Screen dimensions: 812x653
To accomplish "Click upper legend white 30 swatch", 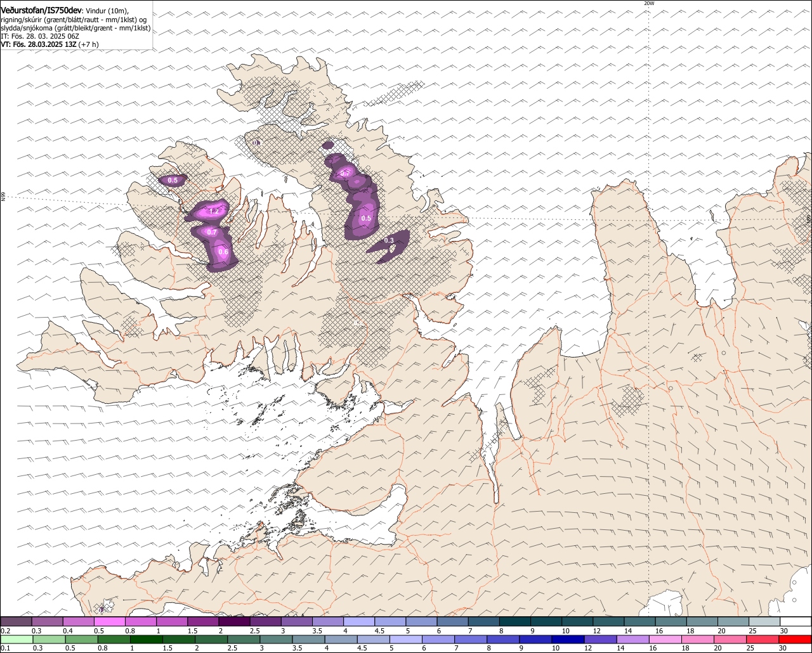I will [796, 621].
